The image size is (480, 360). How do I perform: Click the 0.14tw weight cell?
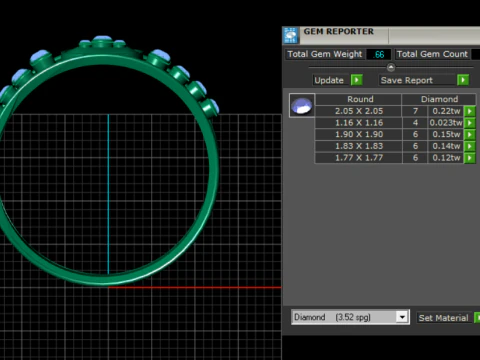click(x=446, y=146)
